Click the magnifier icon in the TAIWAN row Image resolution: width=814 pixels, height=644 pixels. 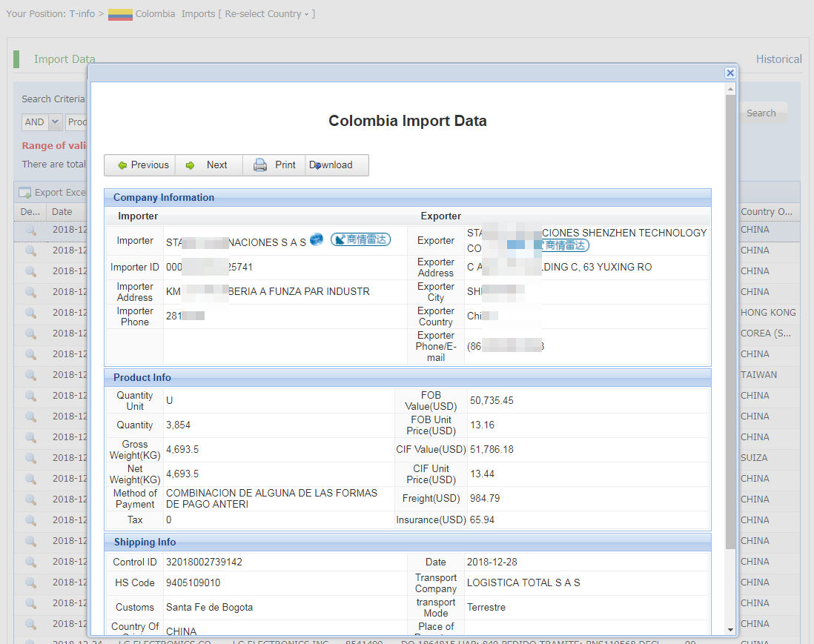30,375
